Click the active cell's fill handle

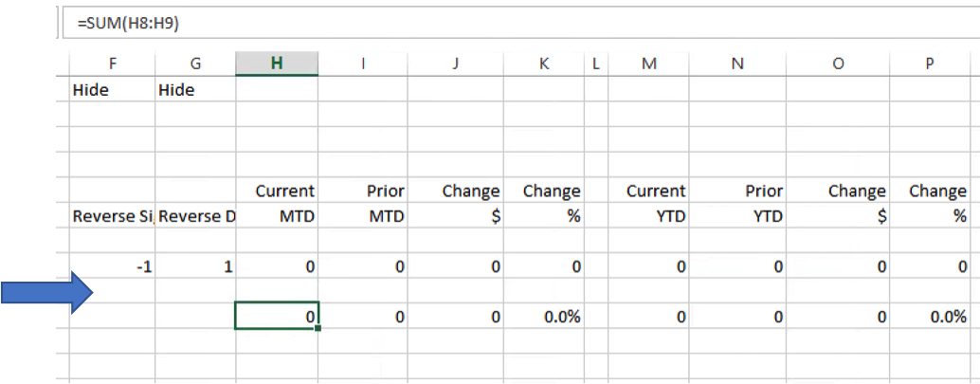coord(318,328)
